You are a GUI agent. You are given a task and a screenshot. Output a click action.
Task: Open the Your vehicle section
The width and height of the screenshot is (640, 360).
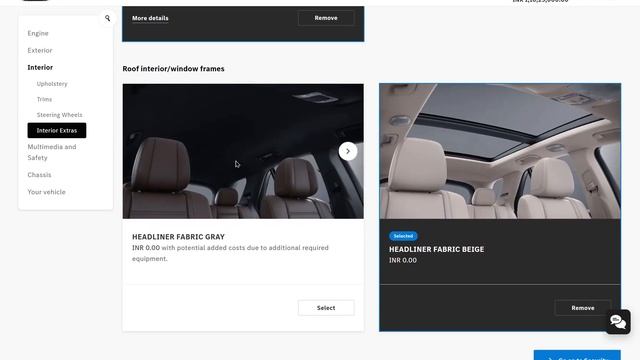click(46, 192)
